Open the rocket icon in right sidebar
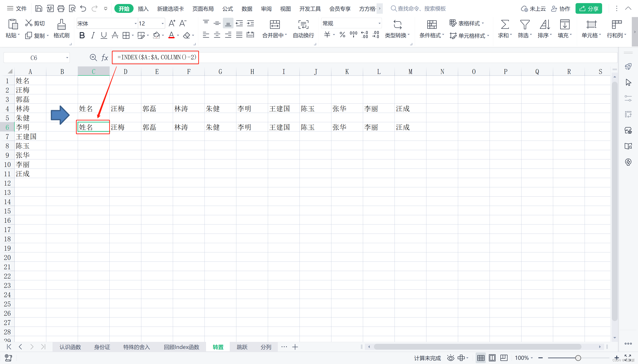Viewport: 638px width, 364px height. point(628,66)
